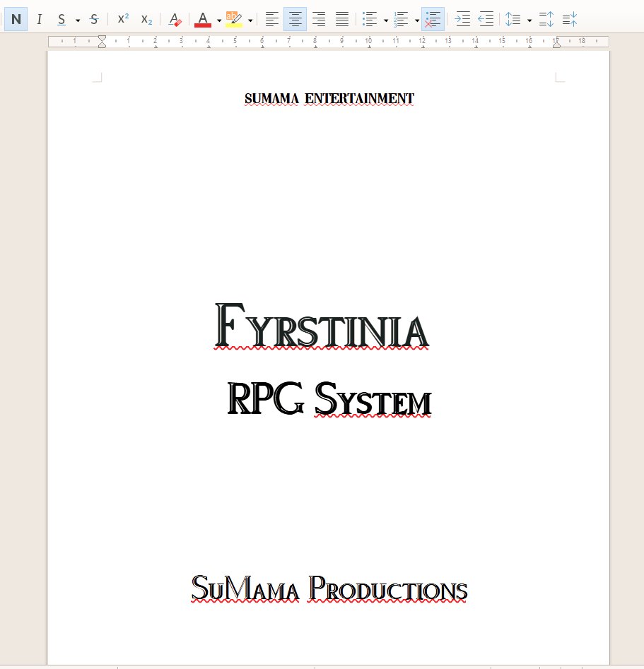Toggle off Bold formatting

(15, 19)
